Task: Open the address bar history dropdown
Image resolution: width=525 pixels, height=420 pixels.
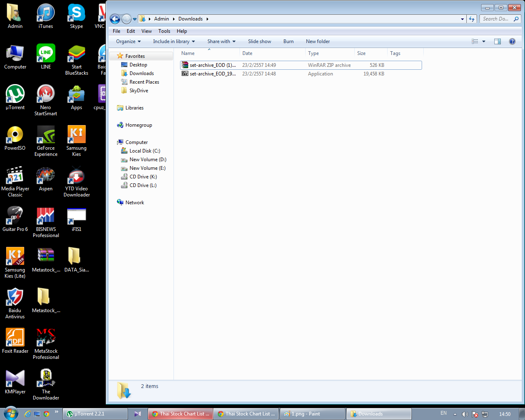Action: coord(463,19)
